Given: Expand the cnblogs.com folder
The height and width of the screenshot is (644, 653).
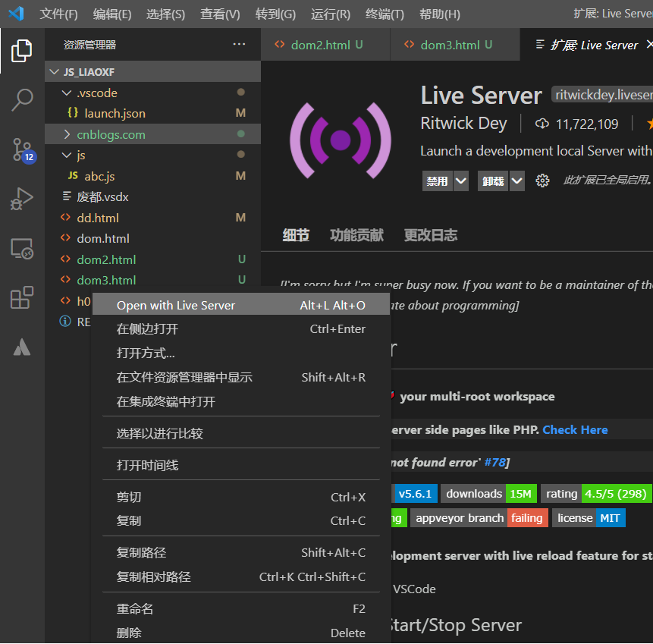Looking at the screenshot, I should click(67, 134).
